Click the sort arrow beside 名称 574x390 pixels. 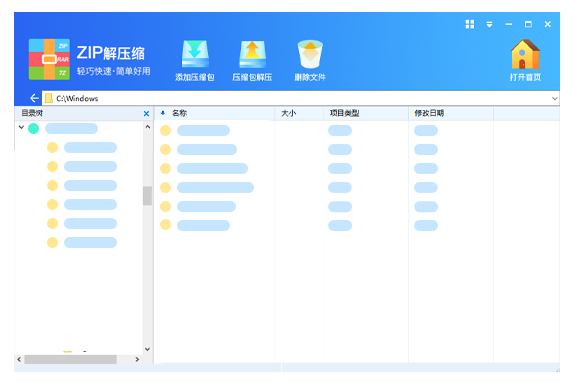[163, 113]
